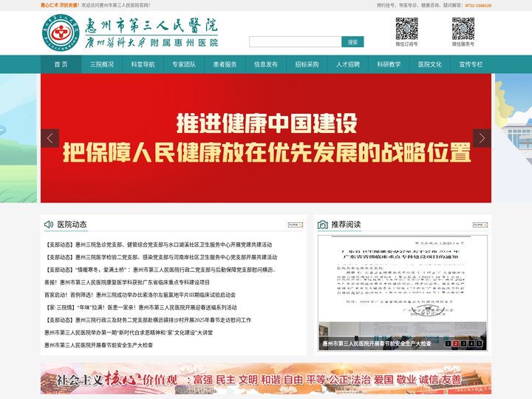The height and width of the screenshot is (399, 532).
Task: Click the hospital name title 惠州市第三人民医院
Action: (x=151, y=25)
